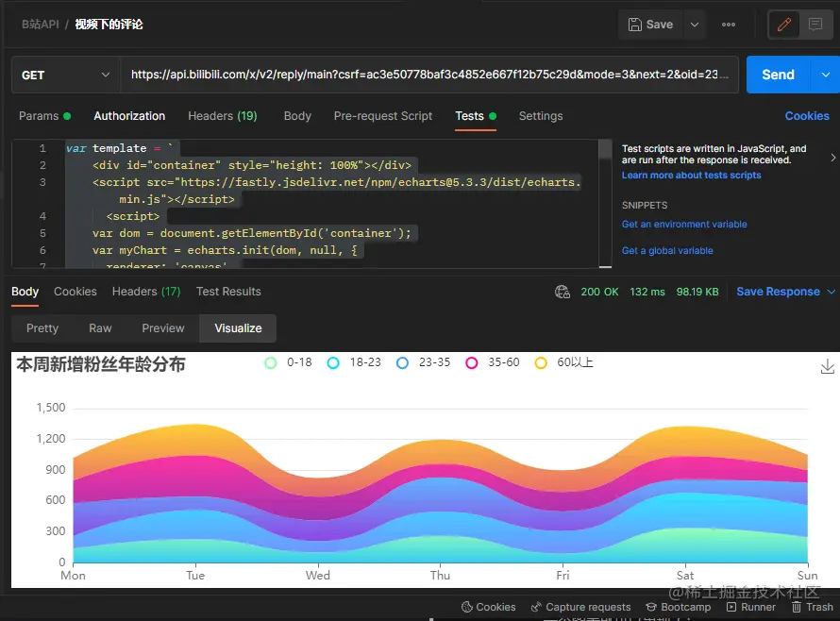
Task: Insert Get a global variable snippet
Action: [x=667, y=250]
